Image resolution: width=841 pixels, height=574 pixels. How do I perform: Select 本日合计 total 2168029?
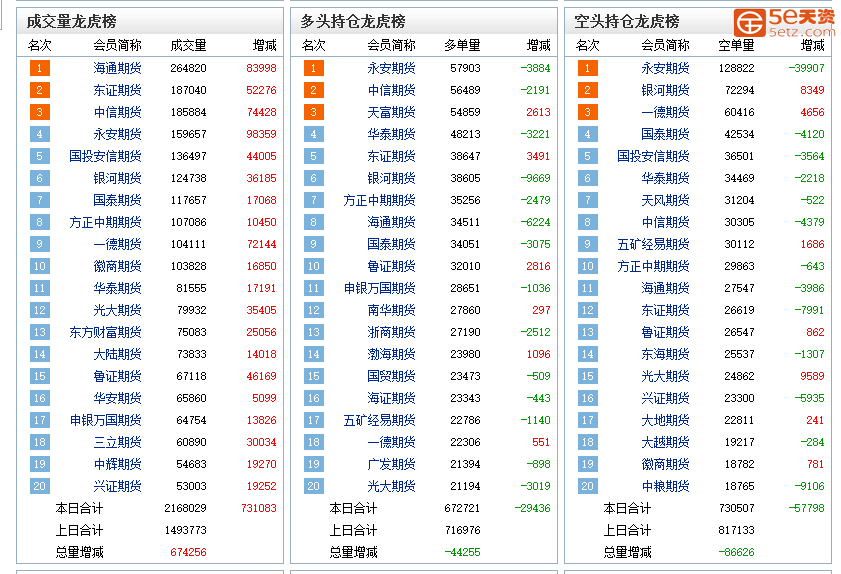pos(186,508)
